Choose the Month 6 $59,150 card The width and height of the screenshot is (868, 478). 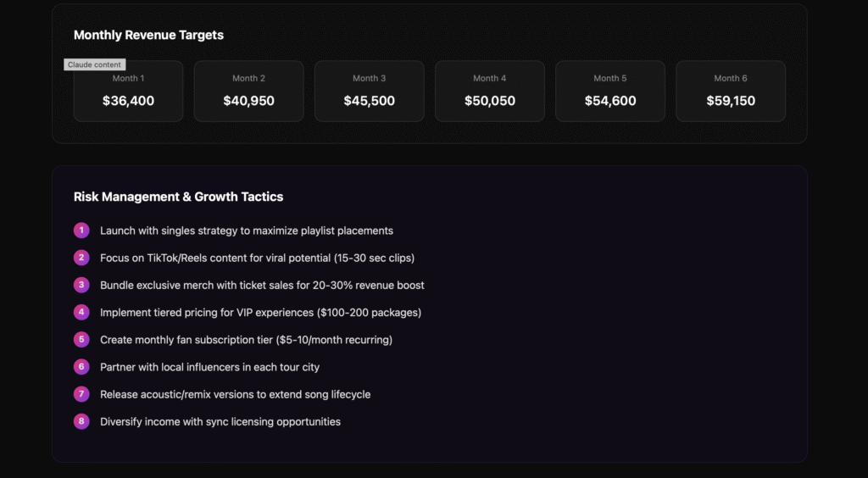point(730,91)
